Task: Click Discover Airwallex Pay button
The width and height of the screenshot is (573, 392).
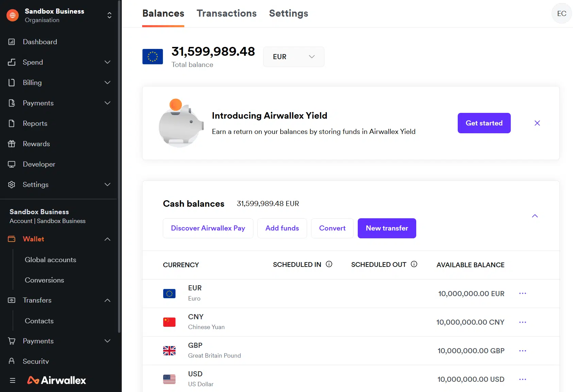Action: [208, 228]
